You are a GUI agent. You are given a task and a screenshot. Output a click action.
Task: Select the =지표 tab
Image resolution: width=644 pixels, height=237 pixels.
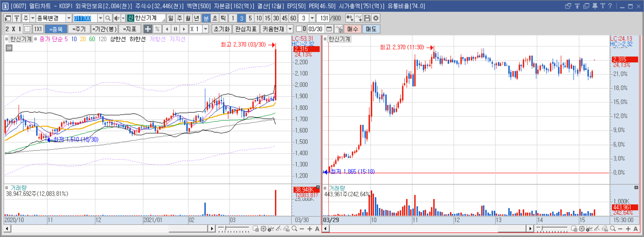pyautogui.click(x=130, y=29)
